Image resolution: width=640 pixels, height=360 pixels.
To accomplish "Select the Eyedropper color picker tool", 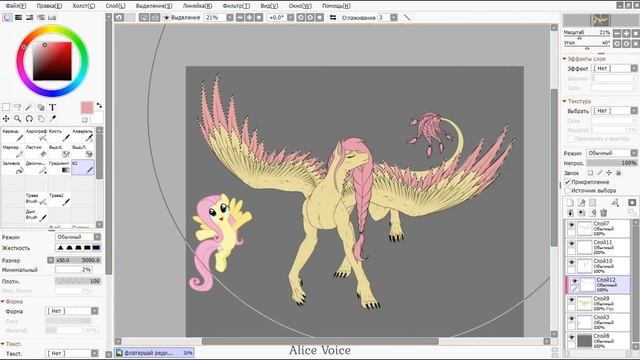I will 53,119.
